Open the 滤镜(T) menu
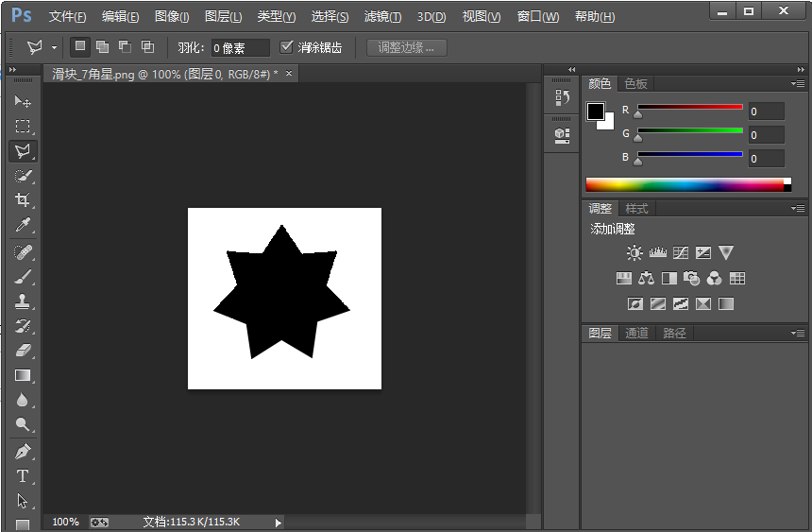 tap(382, 17)
